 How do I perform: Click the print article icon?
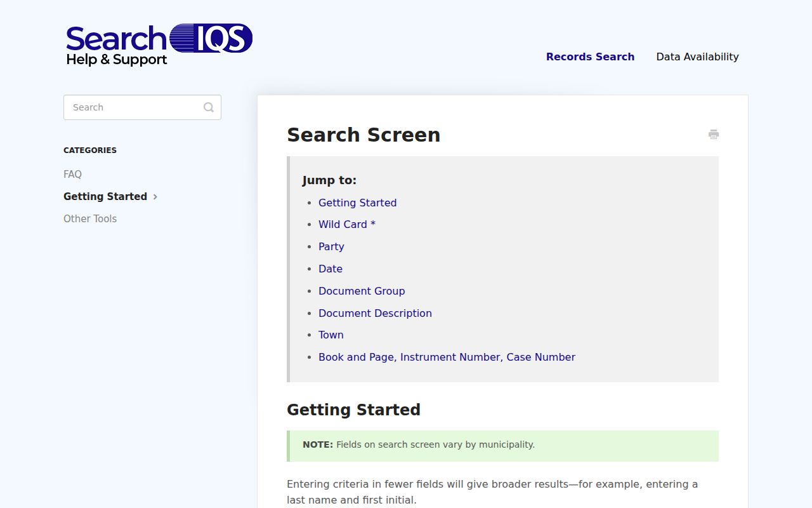point(714,134)
